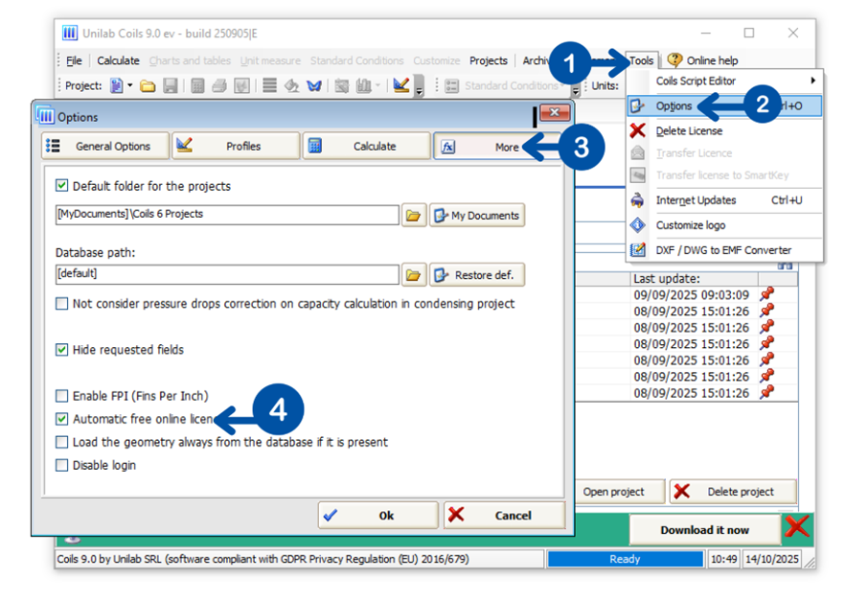Enable Not consider pressure drops correction checkbox
Image resolution: width=868 pixels, height=602 pixels.
[x=62, y=304]
